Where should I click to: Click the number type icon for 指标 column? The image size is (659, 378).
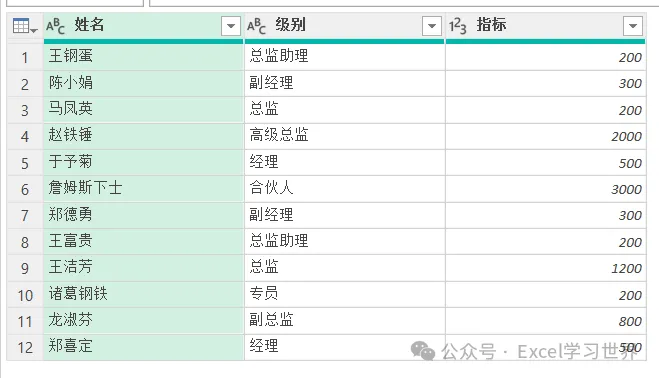tap(457, 26)
